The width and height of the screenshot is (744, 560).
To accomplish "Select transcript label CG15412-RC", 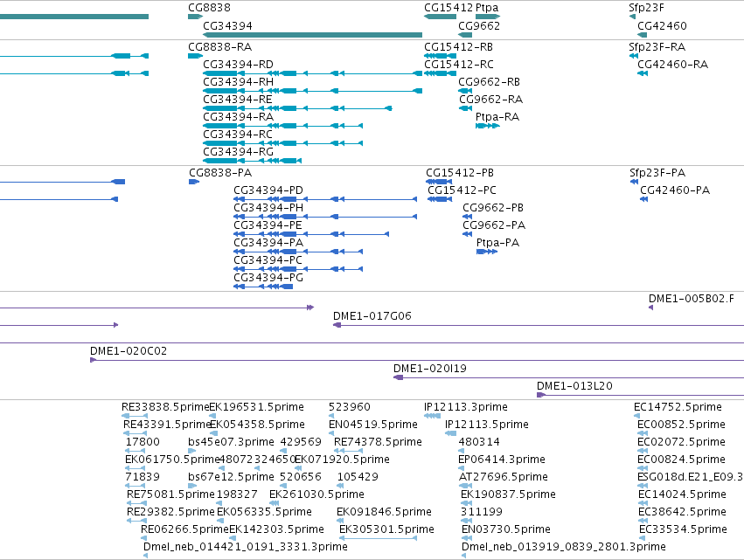I will 459,64.
